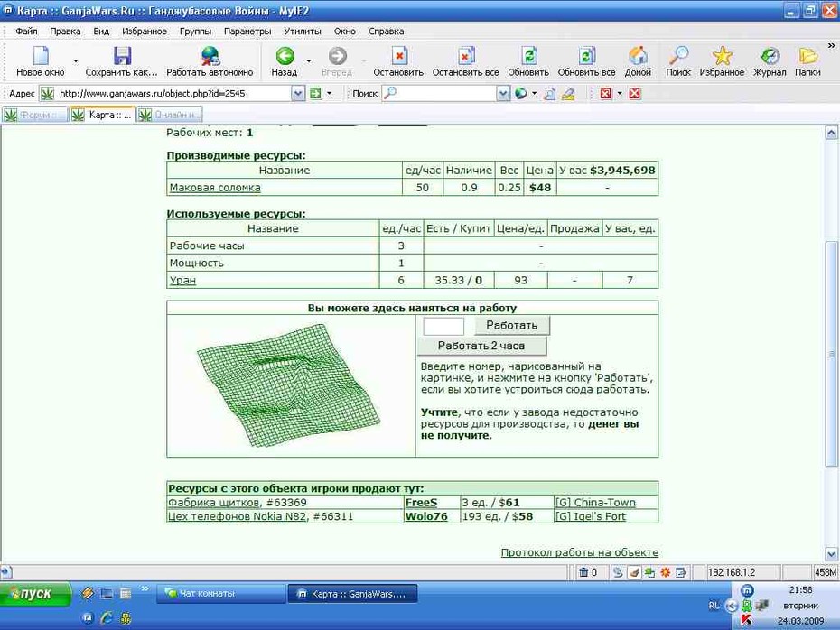Image resolution: width=840 pixels, height=630 pixels.
Task: Open the address bar dropdown
Action: tap(298, 94)
